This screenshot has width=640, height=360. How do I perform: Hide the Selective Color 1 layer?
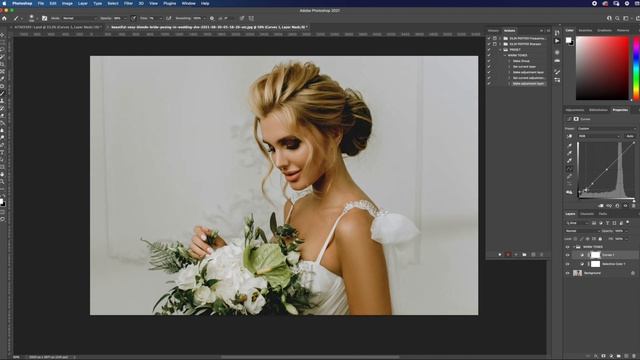tap(567, 264)
